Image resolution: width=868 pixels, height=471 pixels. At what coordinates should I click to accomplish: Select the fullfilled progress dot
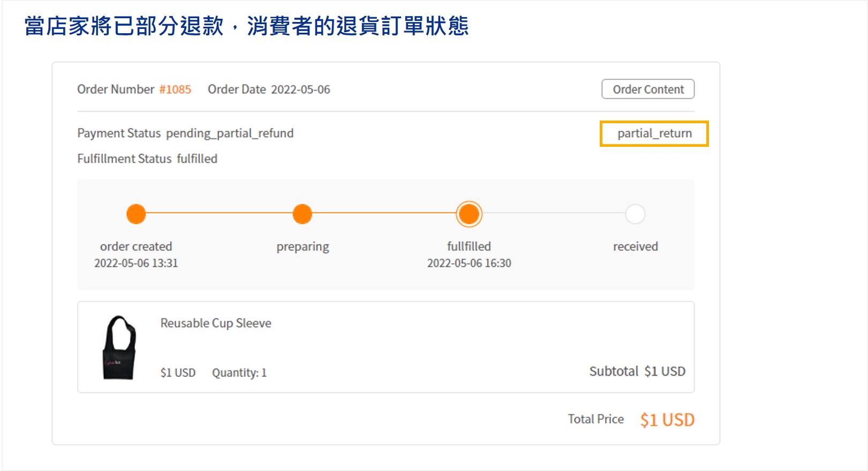[x=469, y=214]
